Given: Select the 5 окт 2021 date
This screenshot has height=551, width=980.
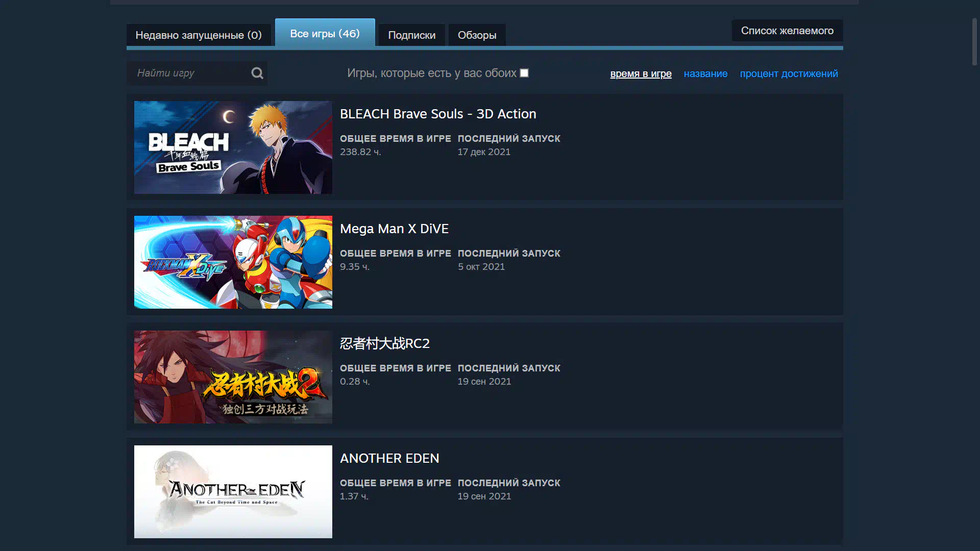Looking at the screenshot, I should [481, 267].
